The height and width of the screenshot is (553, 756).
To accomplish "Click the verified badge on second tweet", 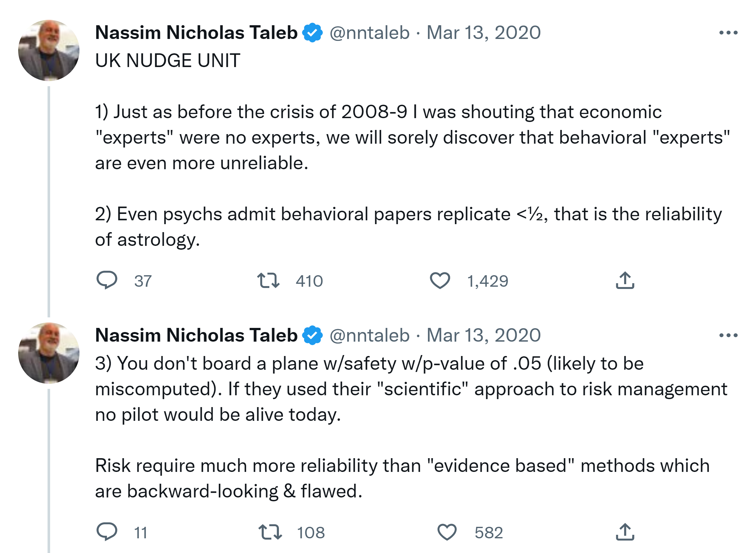I will pyautogui.click(x=312, y=336).
